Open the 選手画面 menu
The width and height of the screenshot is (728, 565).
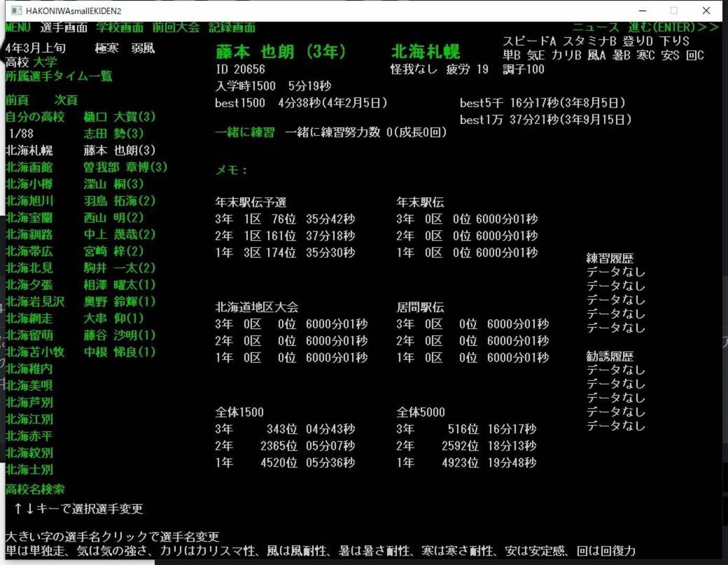pyautogui.click(x=63, y=28)
